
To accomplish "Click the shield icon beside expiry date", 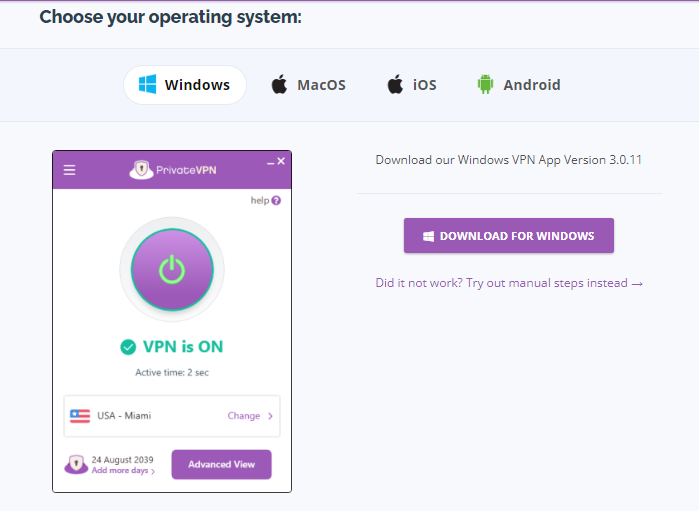I will tap(76, 464).
